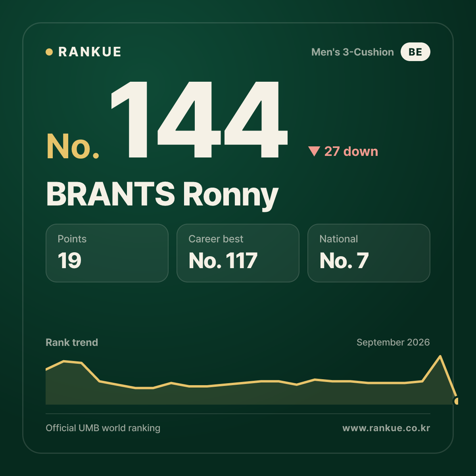Click the yellow dot beside RANKUE
The width and height of the screenshot is (476, 476).
[x=49, y=52]
